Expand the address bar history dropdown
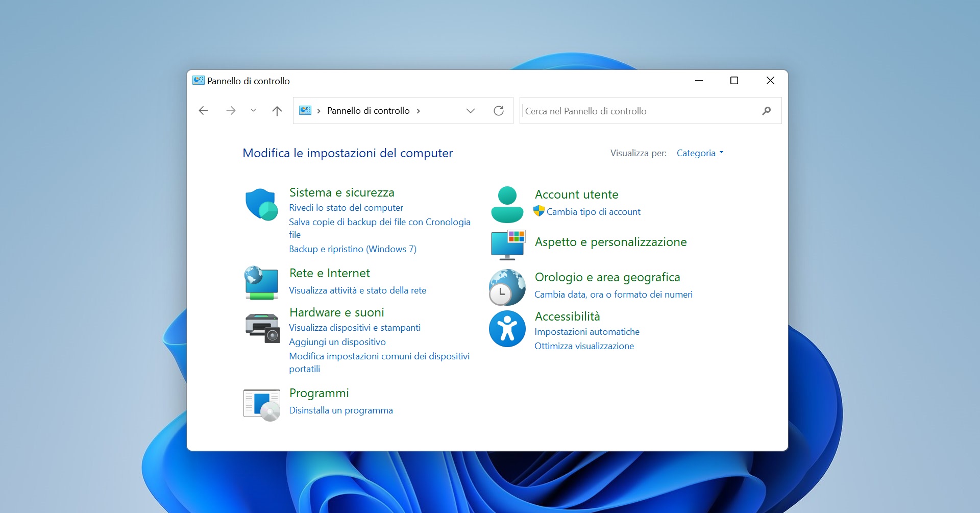The image size is (980, 513). 471,111
